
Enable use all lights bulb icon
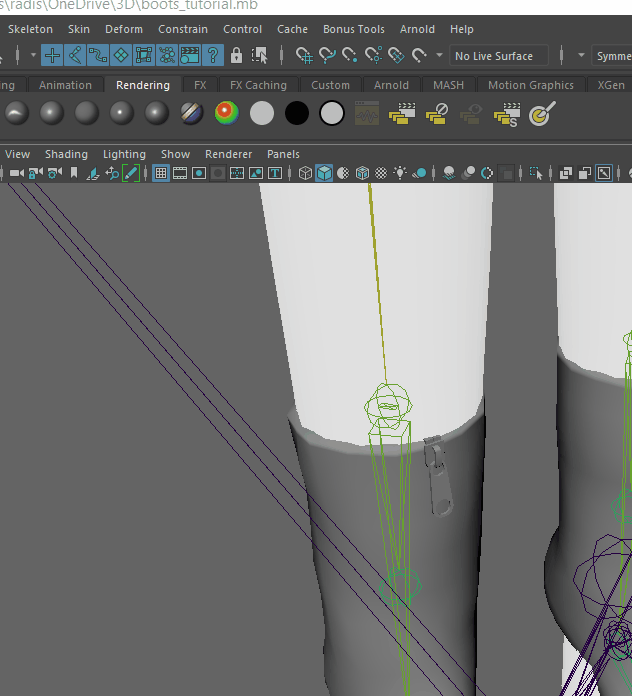click(400, 173)
